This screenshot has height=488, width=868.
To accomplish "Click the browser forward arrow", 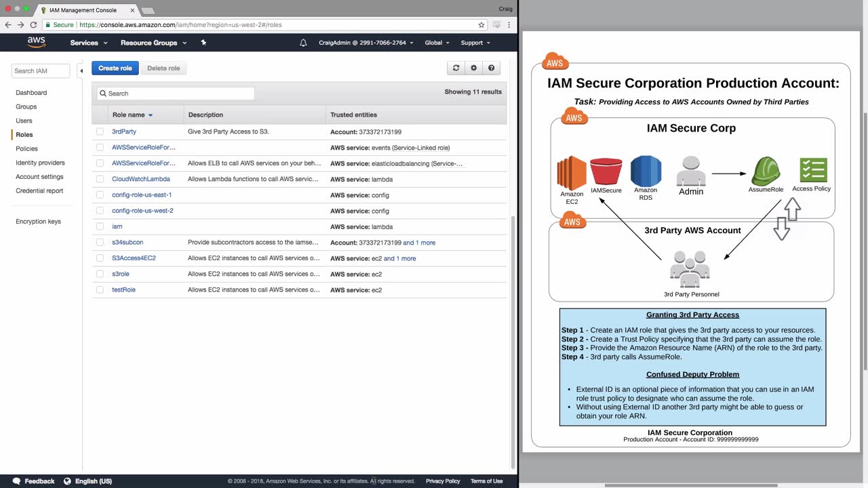I will (x=20, y=24).
